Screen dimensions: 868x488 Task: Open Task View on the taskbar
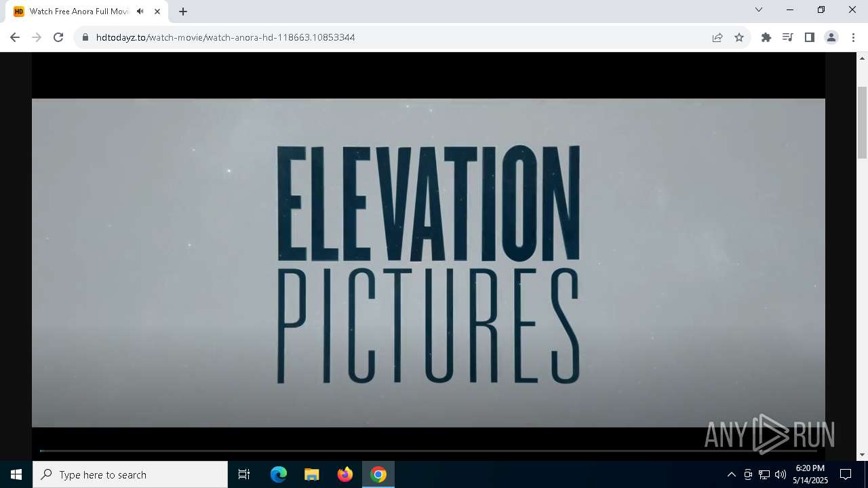tap(244, 474)
